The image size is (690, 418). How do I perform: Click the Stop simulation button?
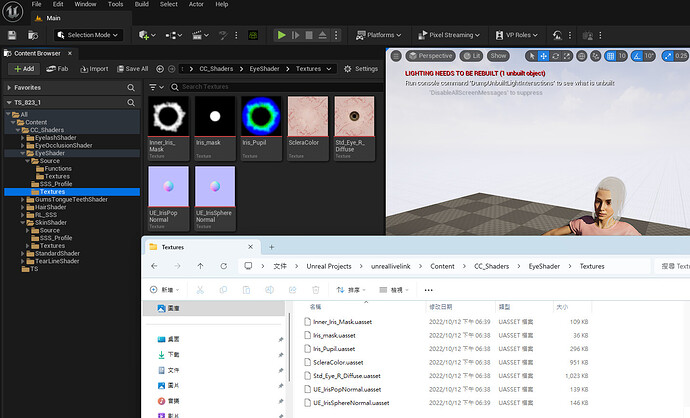pyautogui.click(x=309, y=35)
